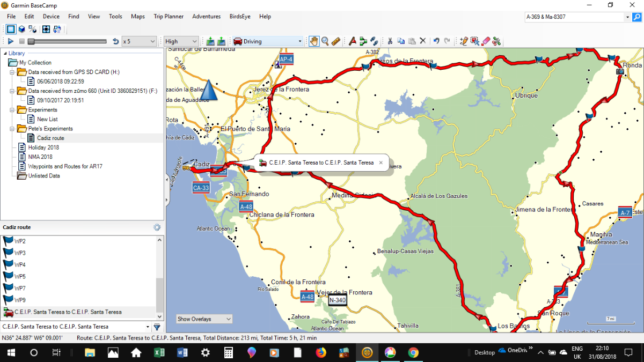Click the filter funnel icon

tap(157, 326)
